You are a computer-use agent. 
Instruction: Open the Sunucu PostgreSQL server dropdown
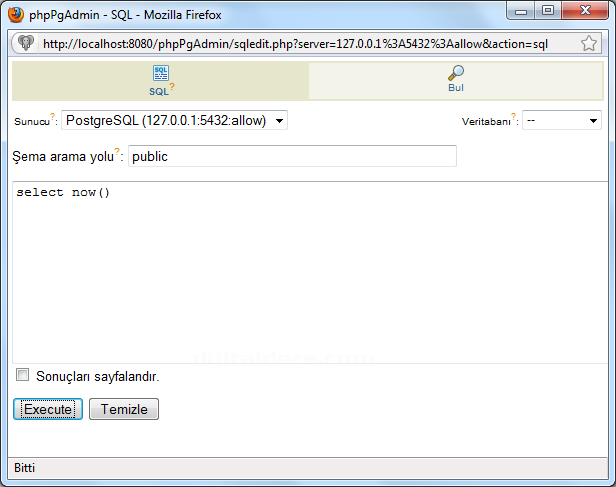[174, 120]
